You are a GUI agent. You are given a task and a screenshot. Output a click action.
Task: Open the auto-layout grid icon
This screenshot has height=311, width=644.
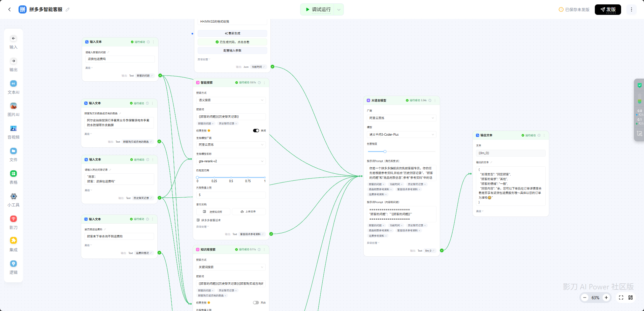click(x=631, y=298)
